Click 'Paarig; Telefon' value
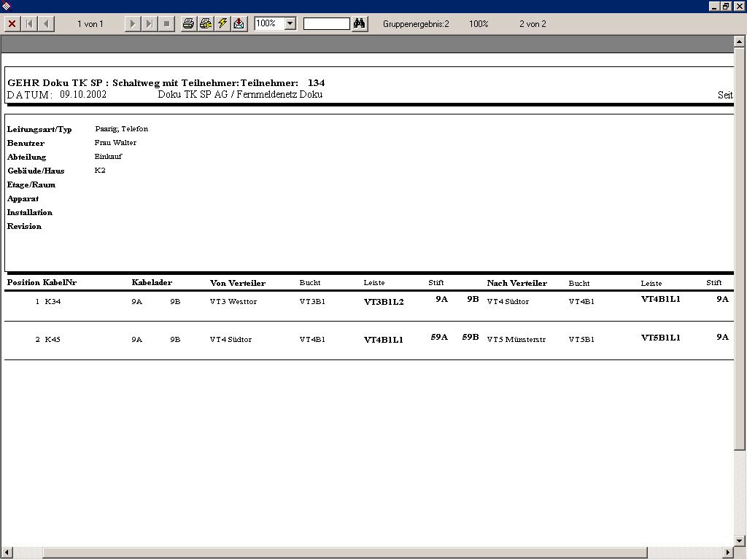The image size is (747, 560). [122, 129]
